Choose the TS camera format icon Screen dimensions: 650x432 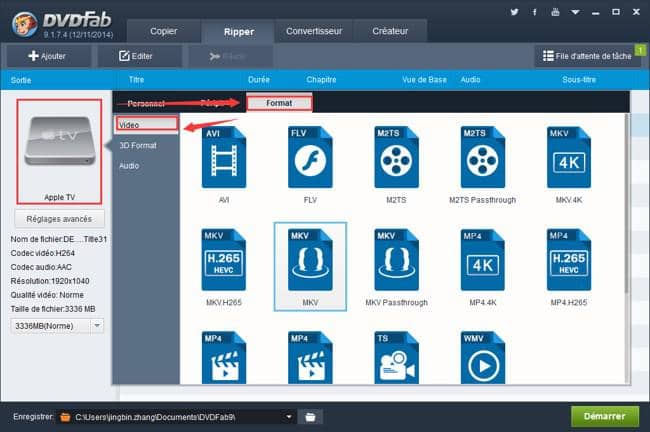tap(396, 357)
